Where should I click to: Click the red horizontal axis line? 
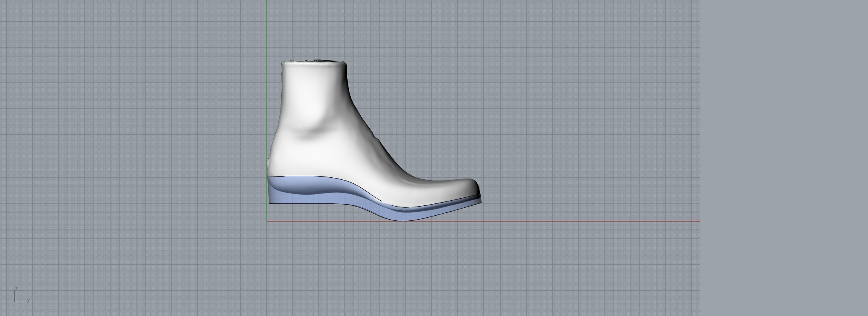pyautogui.click(x=552, y=221)
